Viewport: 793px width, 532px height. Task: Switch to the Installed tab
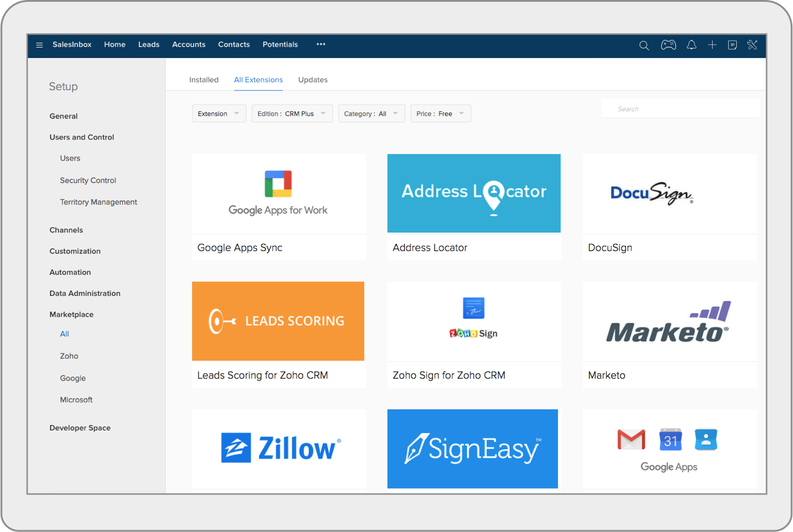point(204,80)
